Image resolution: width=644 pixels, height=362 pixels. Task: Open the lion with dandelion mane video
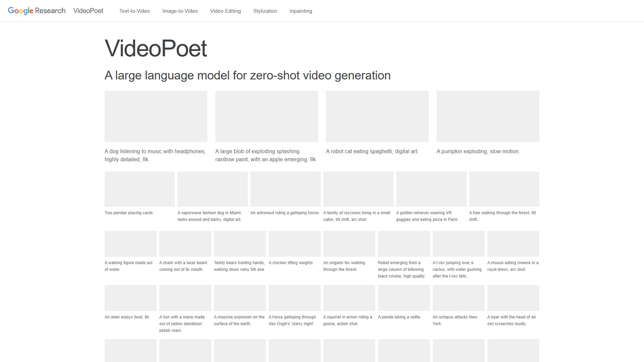point(185,298)
